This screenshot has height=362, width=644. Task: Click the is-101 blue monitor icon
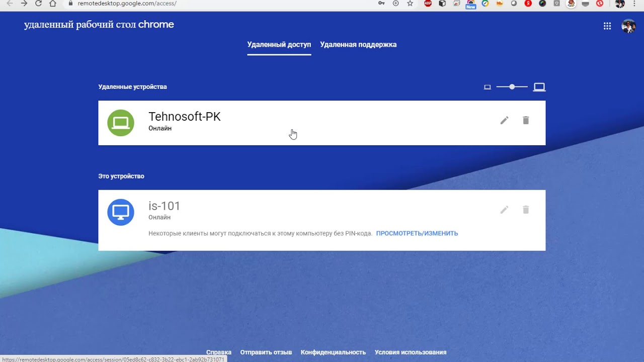[121, 212]
